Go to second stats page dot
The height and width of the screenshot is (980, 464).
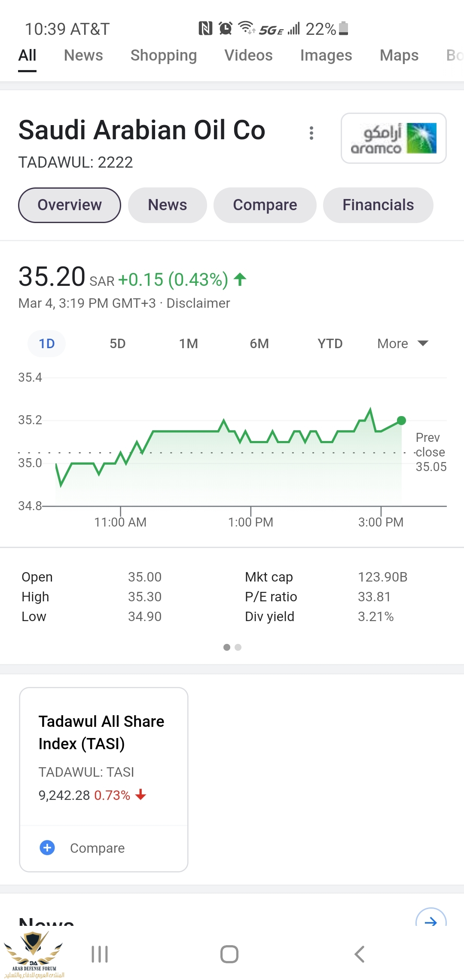click(x=238, y=647)
